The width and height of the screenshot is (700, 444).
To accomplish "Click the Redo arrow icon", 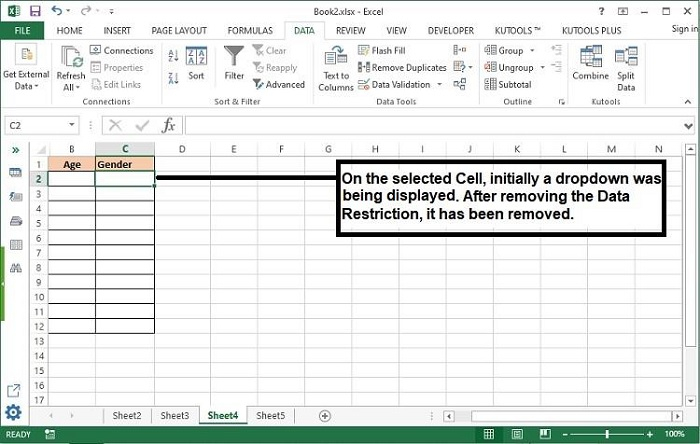I will [x=86, y=10].
